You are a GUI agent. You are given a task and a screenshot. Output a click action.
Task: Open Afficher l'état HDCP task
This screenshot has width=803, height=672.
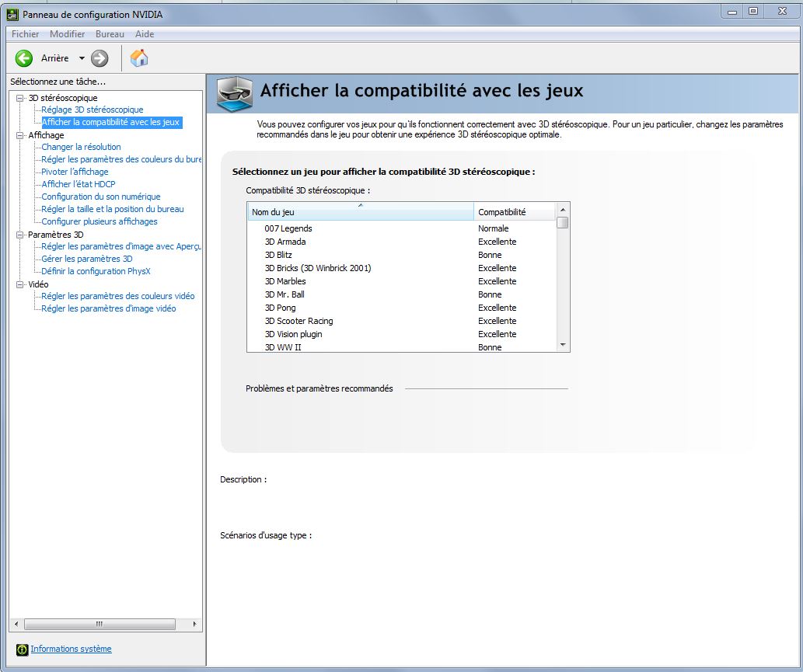[79, 184]
